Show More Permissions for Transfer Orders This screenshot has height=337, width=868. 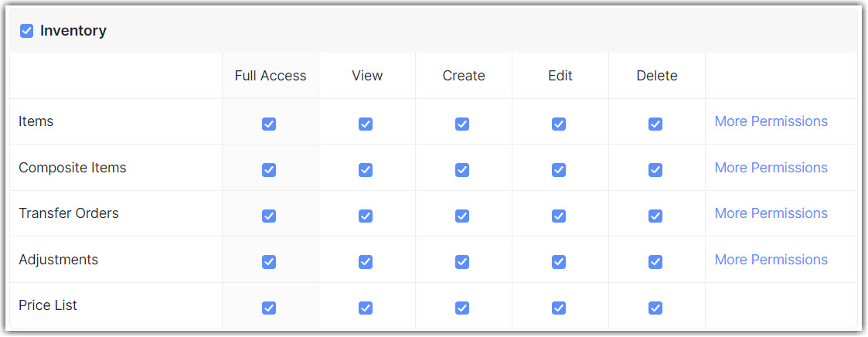tap(771, 213)
